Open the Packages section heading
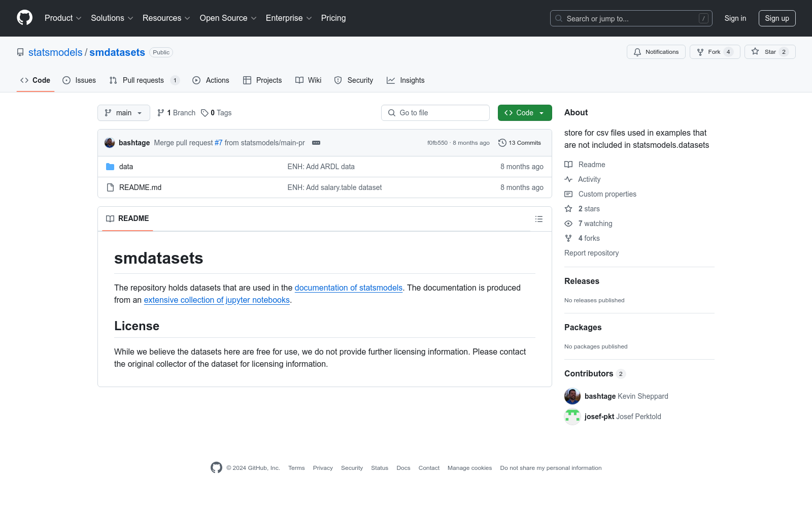 point(583,328)
